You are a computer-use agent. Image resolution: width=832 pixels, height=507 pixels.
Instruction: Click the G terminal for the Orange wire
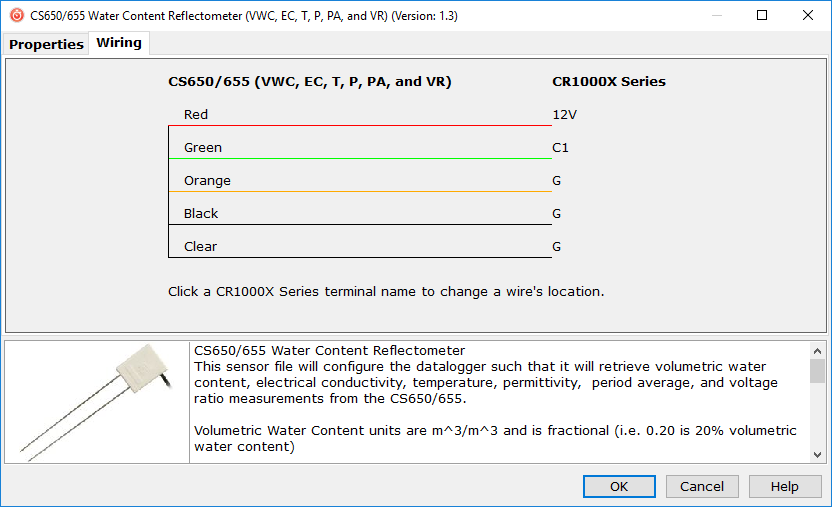coord(556,180)
